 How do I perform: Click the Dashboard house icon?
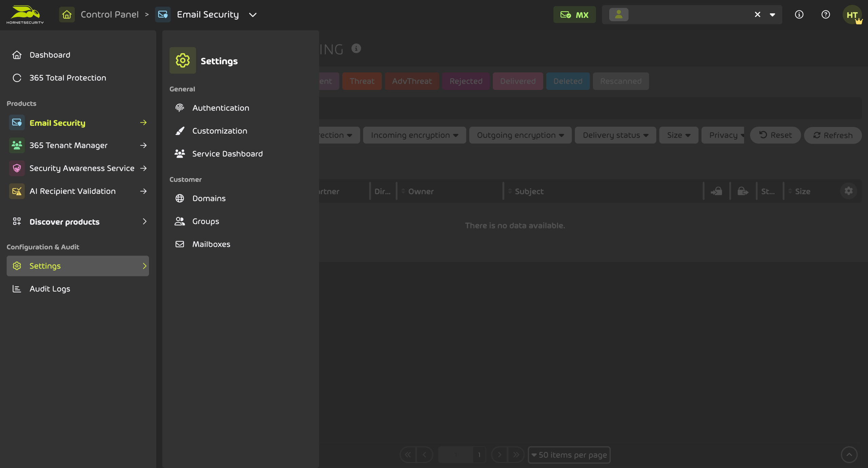[17, 55]
